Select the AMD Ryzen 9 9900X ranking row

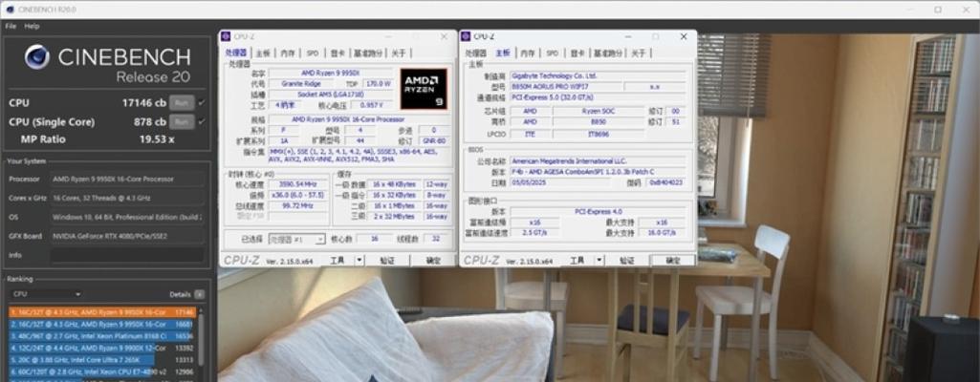pos(102,348)
